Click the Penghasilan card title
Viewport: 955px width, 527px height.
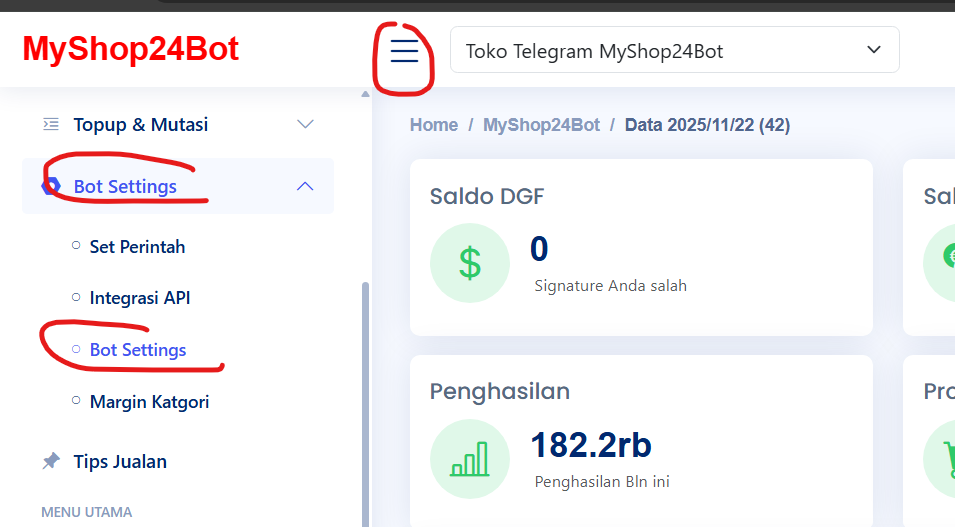click(x=499, y=391)
